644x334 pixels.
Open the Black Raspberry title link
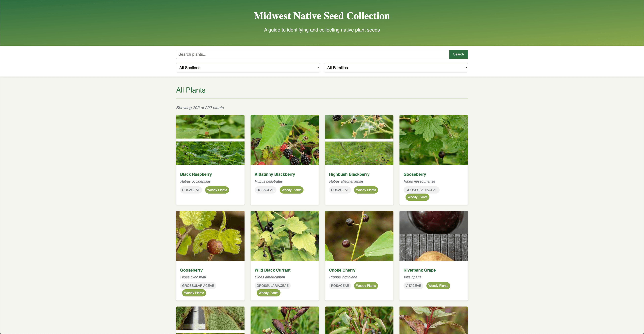[x=196, y=174]
